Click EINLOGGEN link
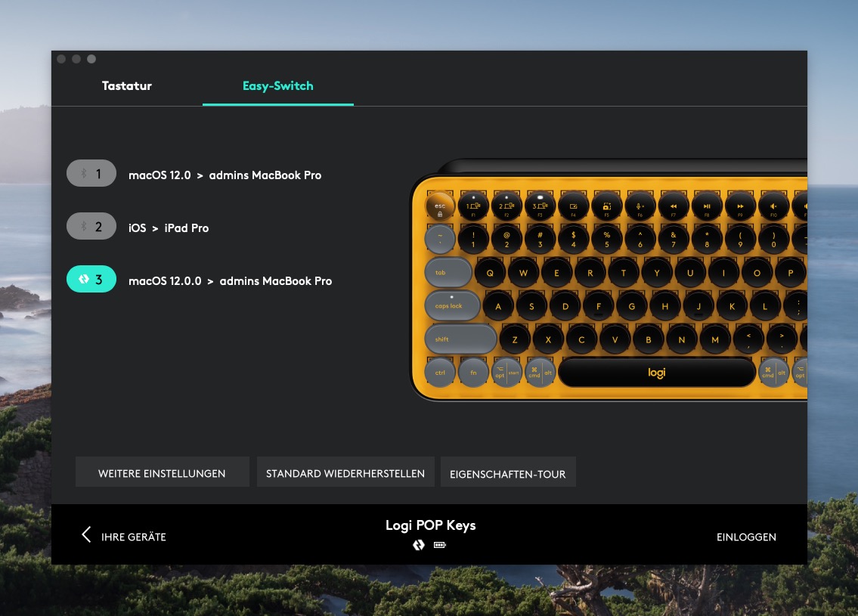Screen dimensions: 858x616 746,537
